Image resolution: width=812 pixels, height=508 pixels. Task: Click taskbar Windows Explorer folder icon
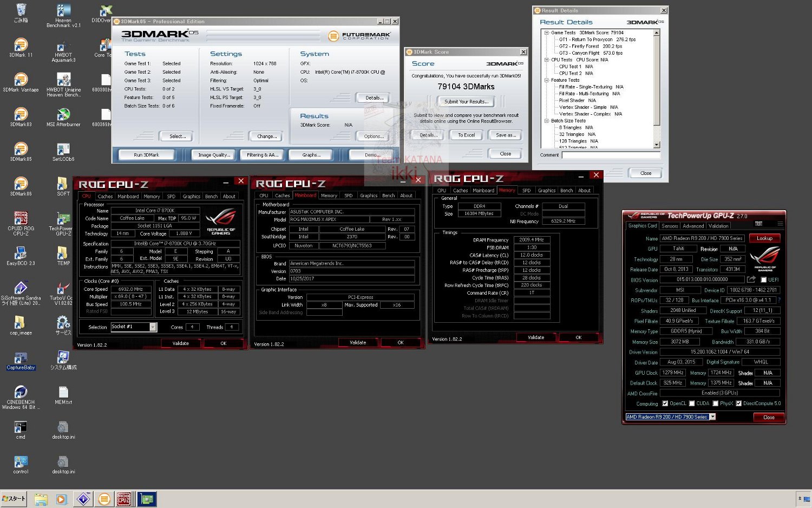click(41, 499)
